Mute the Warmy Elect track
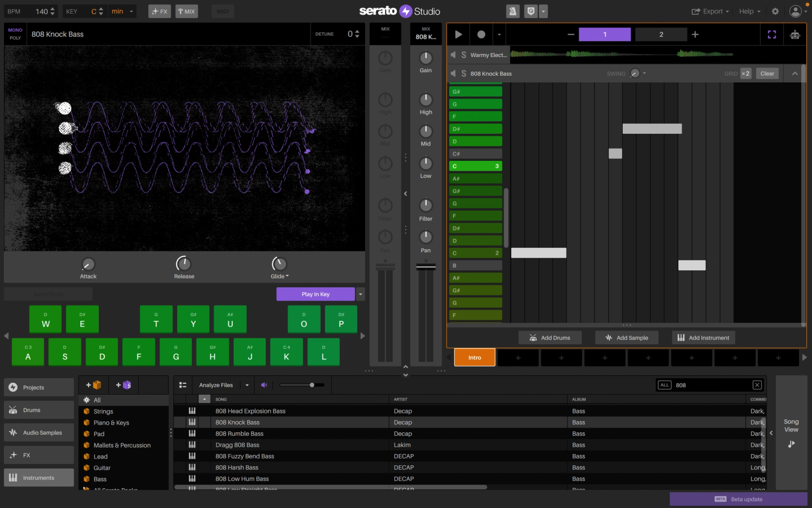The height and width of the screenshot is (508, 812). click(x=453, y=55)
